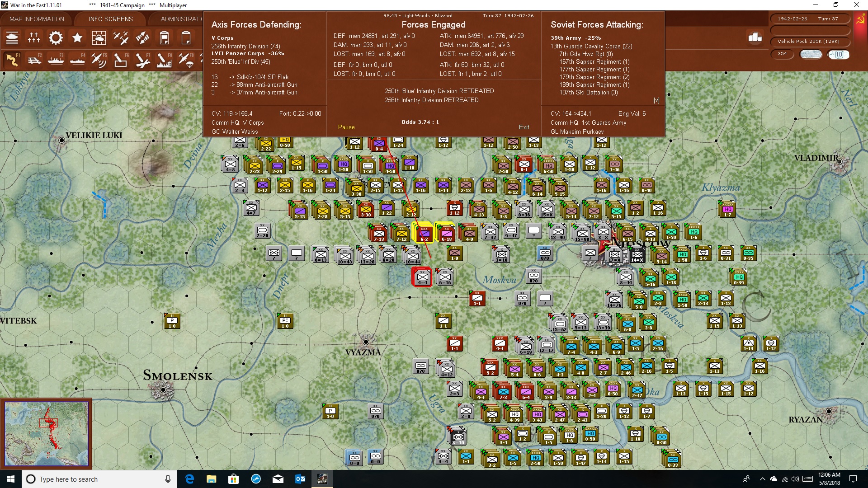Click the snow ground condition indicator
This screenshot has height=488, width=868.
click(811, 54)
